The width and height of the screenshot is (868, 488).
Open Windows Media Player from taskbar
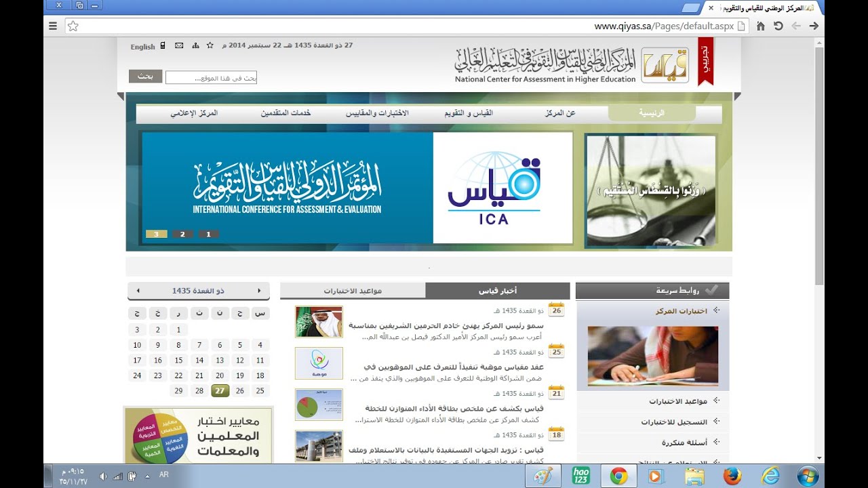pyautogui.click(x=655, y=476)
